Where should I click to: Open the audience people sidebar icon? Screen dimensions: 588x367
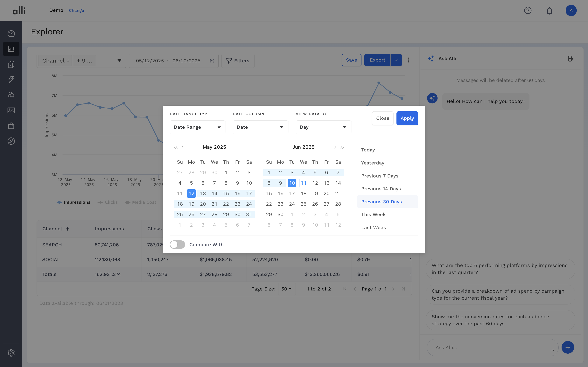point(11,95)
